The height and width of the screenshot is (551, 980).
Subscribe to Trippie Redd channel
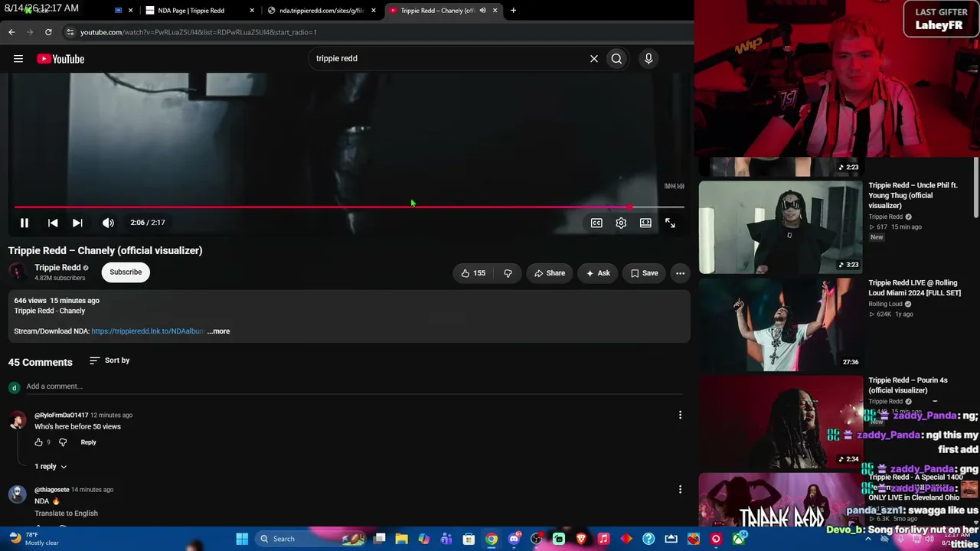pyautogui.click(x=126, y=272)
